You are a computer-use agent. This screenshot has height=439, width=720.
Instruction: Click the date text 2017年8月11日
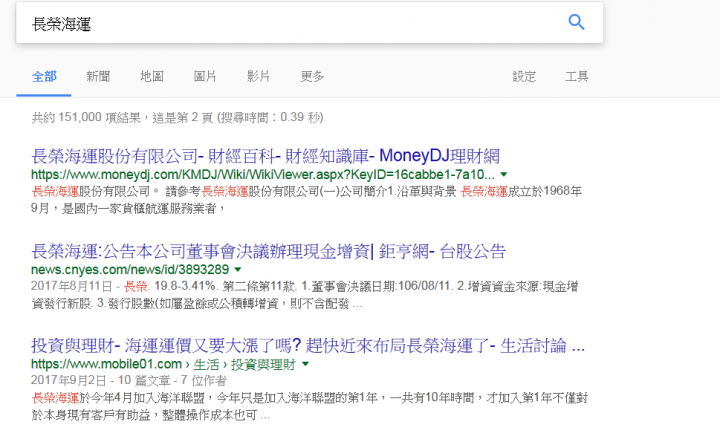coord(72,287)
